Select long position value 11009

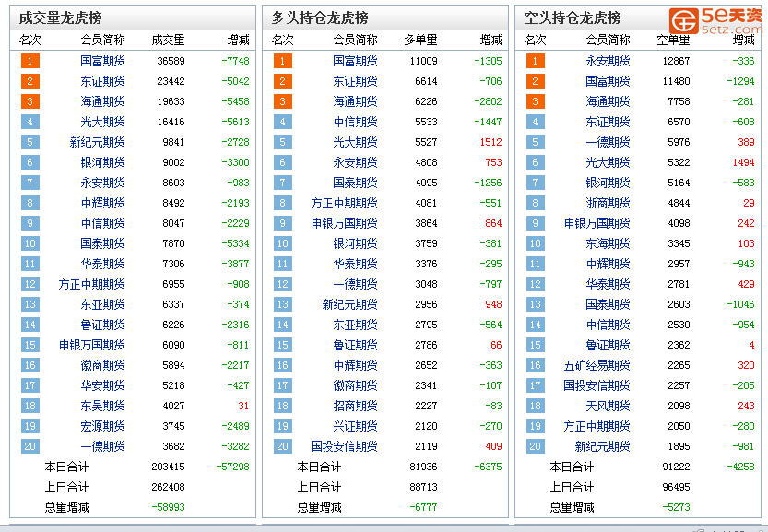pyautogui.click(x=424, y=61)
